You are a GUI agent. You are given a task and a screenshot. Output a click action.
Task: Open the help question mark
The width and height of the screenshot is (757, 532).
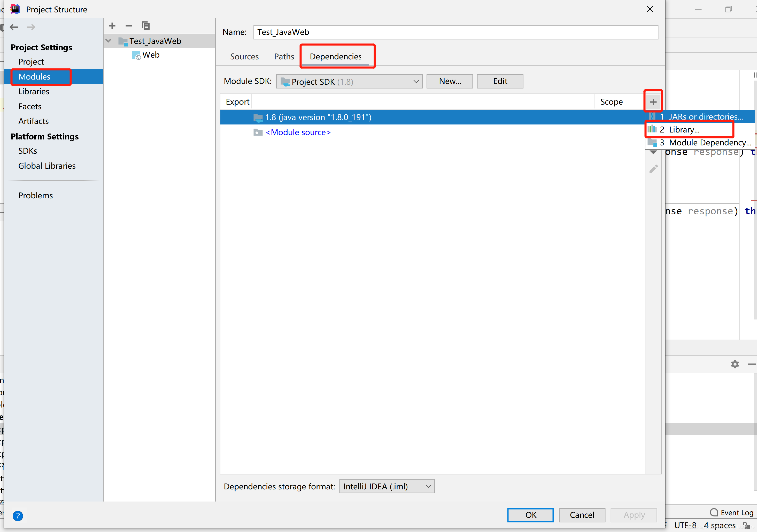coord(18,515)
